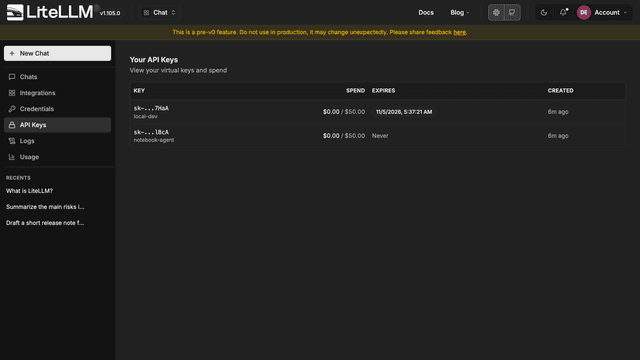Click the local-dev key alias

145,116
